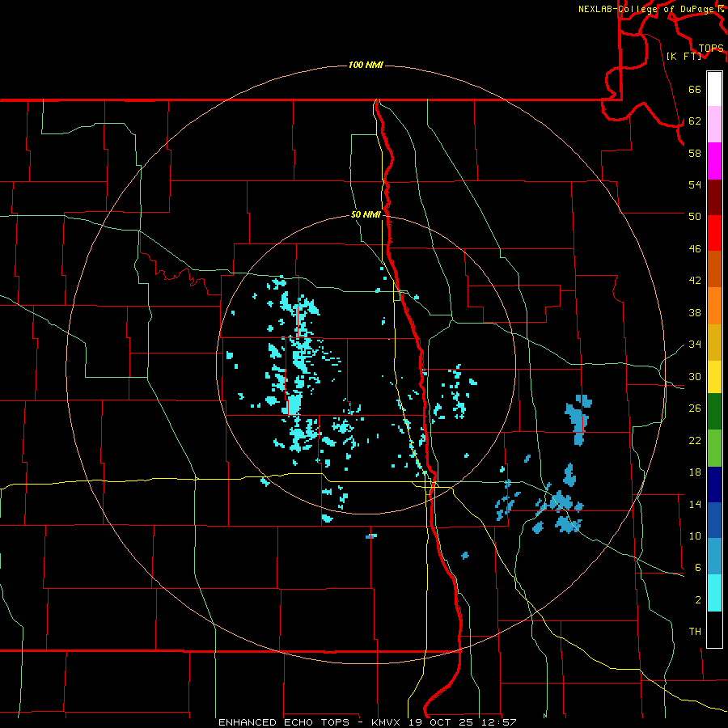Click the '62' legend value
Image resolution: width=728 pixels, height=728 pixels.
695,121
